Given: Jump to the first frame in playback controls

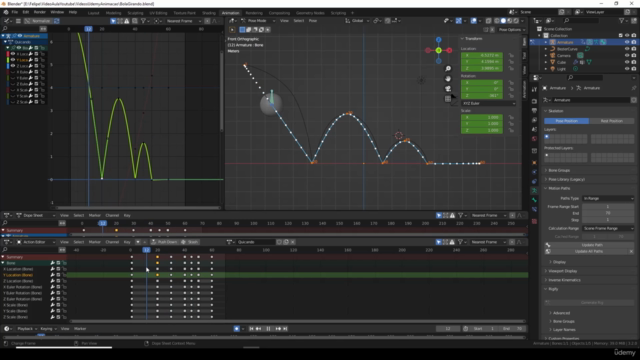Looking at the screenshot, I should coord(251,329).
